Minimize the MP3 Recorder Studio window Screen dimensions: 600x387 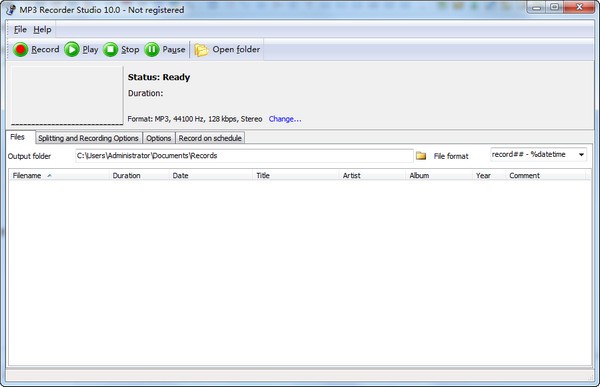[536, 7]
